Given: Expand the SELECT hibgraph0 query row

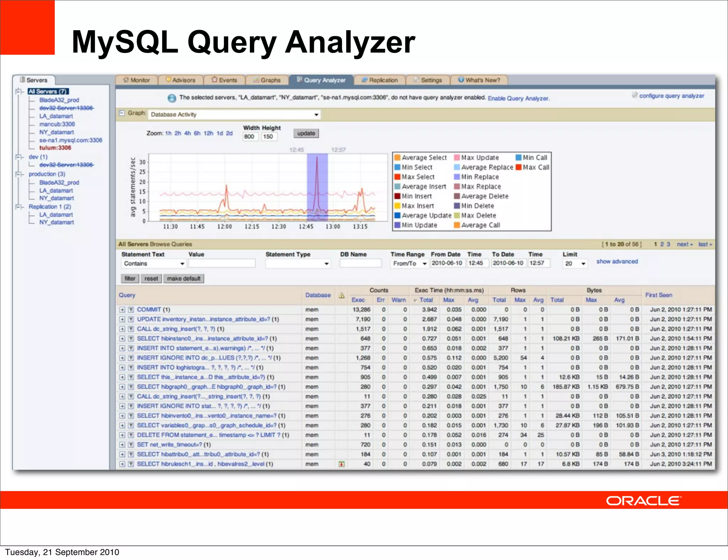Looking at the screenshot, I should (122, 387).
